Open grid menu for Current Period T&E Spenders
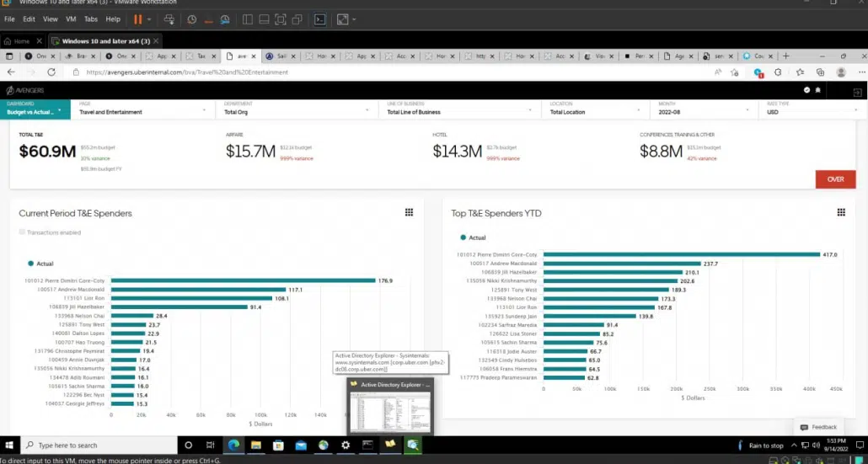Viewport: 868px width, 464px height. pyautogui.click(x=409, y=212)
